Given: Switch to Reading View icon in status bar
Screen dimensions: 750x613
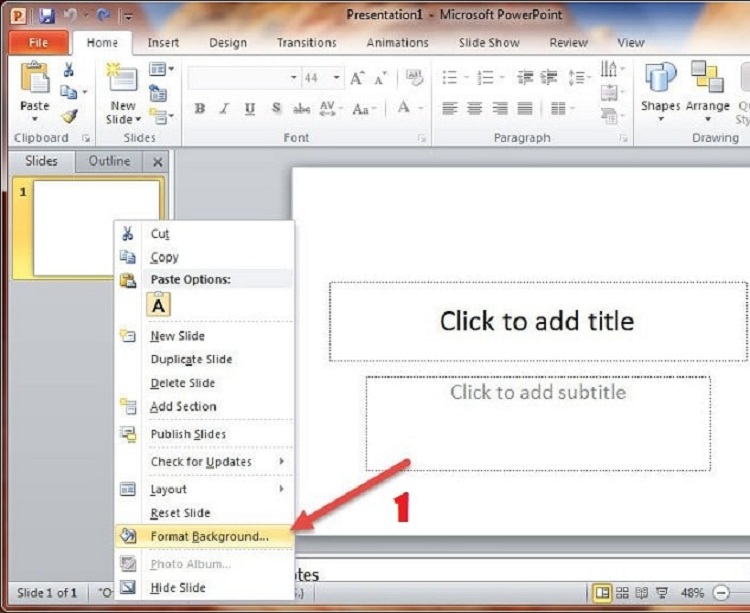Looking at the screenshot, I should (642, 593).
